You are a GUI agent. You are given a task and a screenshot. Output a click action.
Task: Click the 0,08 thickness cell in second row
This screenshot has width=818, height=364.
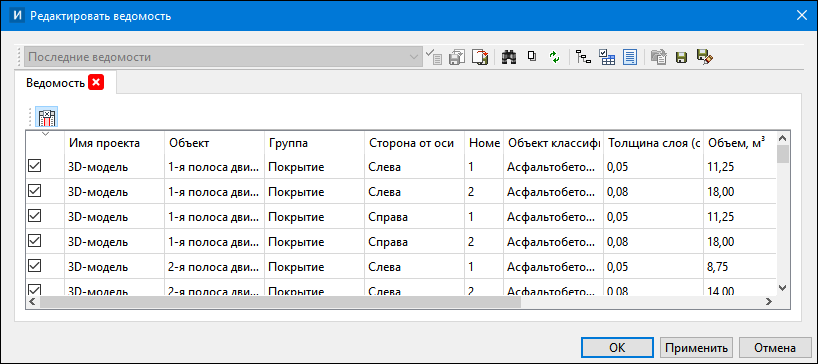pyautogui.click(x=653, y=192)
